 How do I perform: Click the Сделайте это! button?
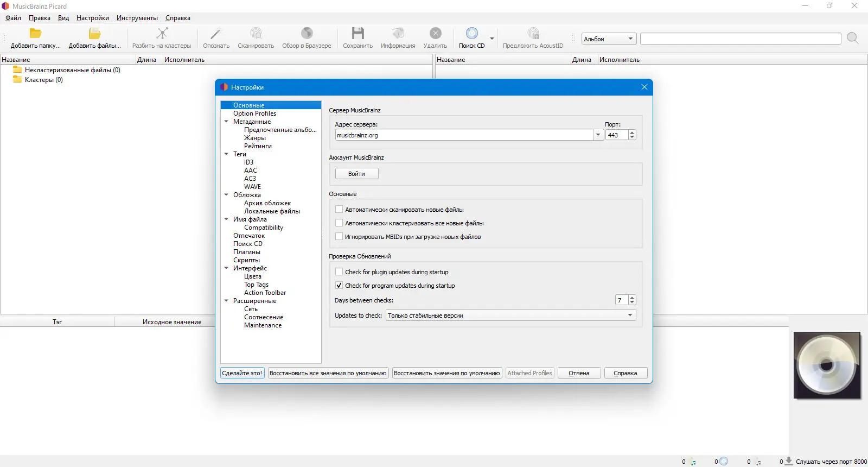click(x=242, y=373)
